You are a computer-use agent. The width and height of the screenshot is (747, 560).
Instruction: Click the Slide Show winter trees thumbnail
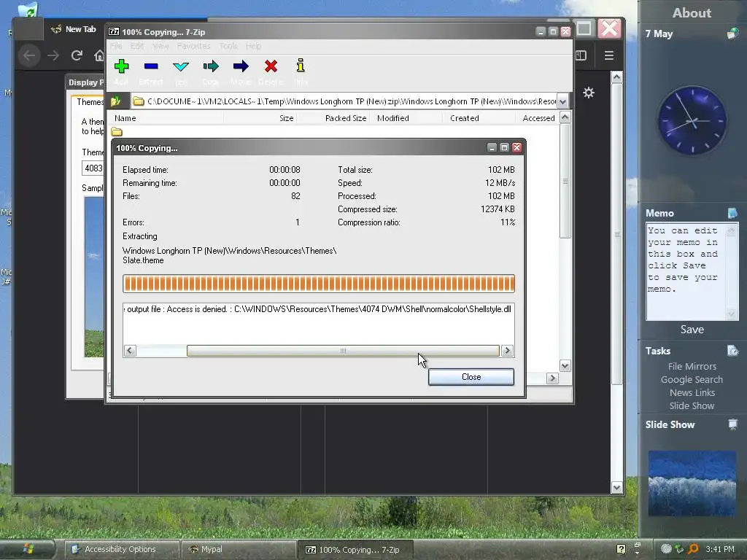pos(692,483)
